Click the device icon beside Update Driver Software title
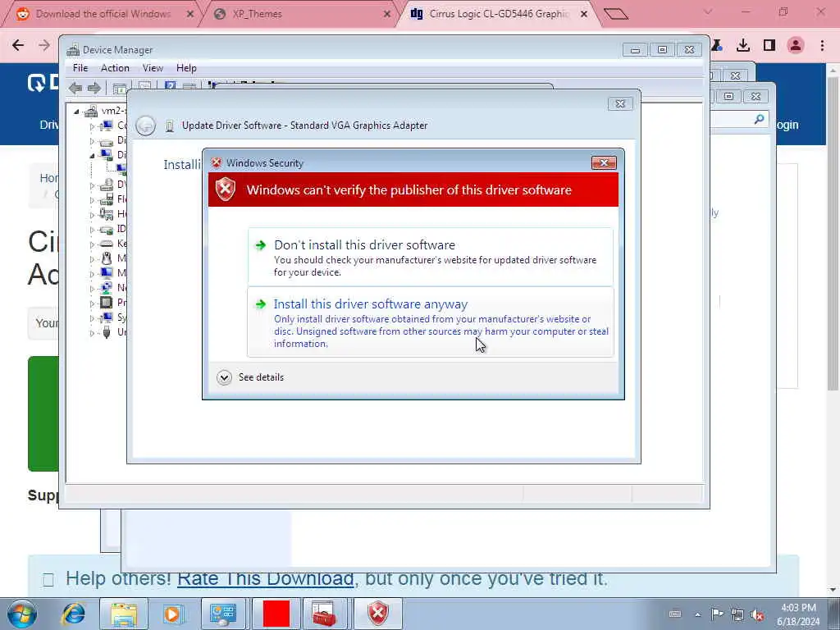Image resolution: width=840 pixels, height=630 pixels. (x=170, y=126)
